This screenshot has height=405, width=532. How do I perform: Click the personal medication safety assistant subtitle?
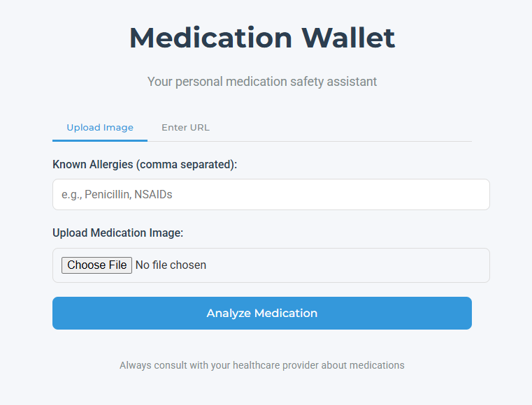pyautogui.click(x=262, y=82)
